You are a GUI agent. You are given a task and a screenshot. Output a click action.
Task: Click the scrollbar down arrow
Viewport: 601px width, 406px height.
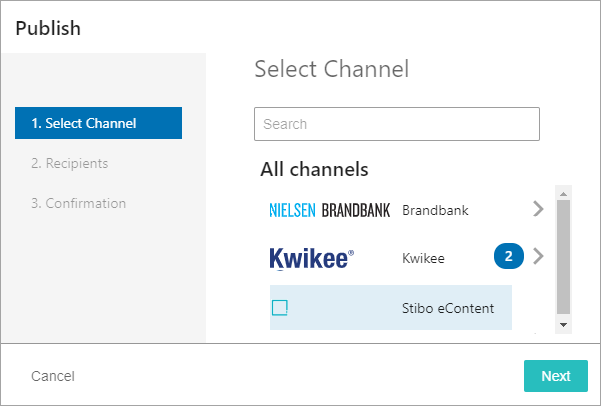tap(563, 324)
